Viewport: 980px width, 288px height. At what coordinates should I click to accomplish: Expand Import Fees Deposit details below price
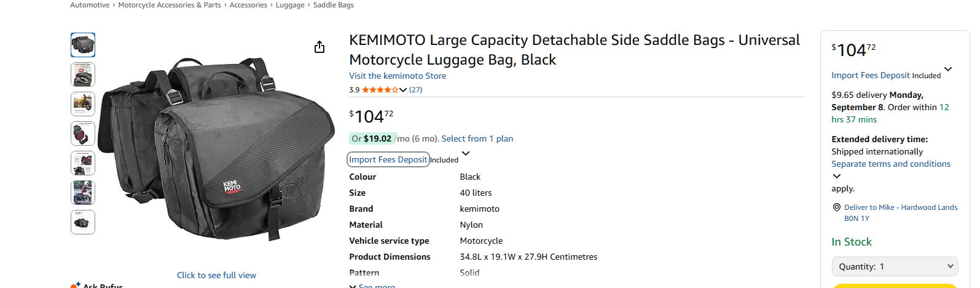(x=466, y=153)
